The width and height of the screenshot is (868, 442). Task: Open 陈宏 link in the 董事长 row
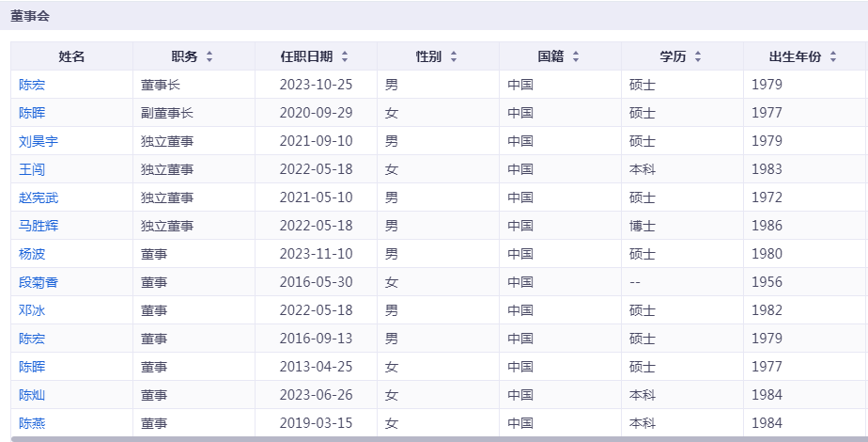point(32,85)
